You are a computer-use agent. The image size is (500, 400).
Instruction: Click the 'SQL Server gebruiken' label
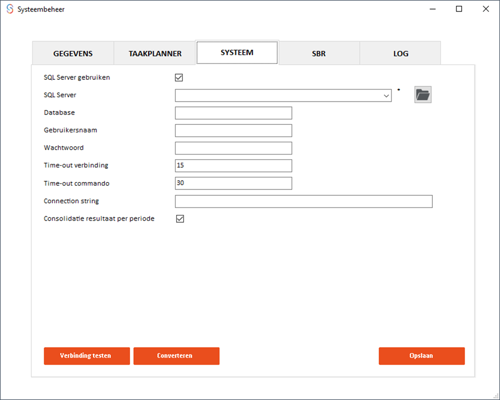click(77, 78)
